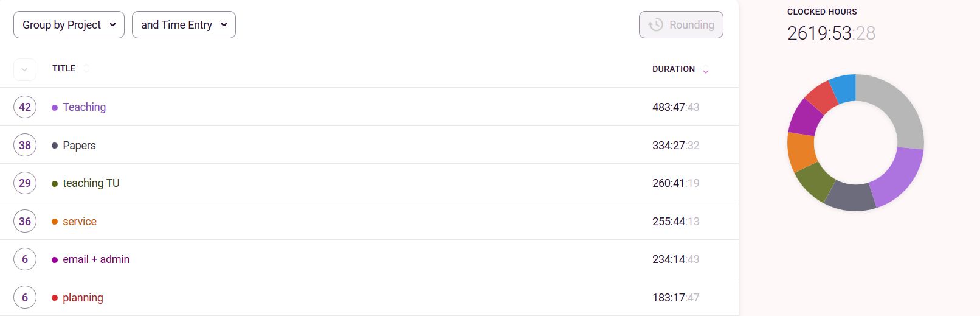Expand the 6 entries badge for email + admin
Screen dimensions: 980x316
(25, 259)
